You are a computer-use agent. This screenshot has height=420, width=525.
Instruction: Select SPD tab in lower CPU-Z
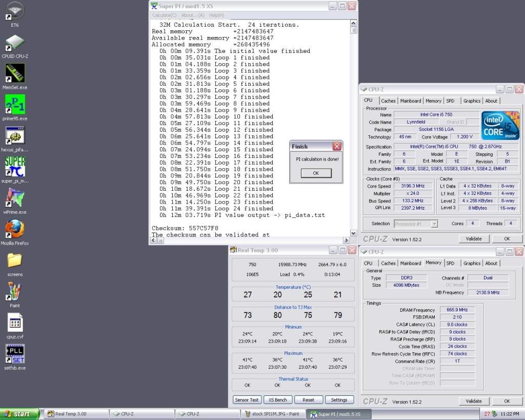(x=450, y=263)
